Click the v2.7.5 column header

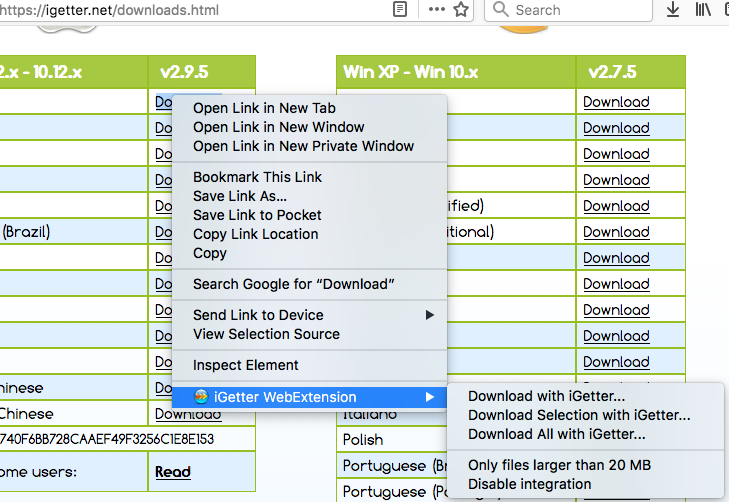630,72
